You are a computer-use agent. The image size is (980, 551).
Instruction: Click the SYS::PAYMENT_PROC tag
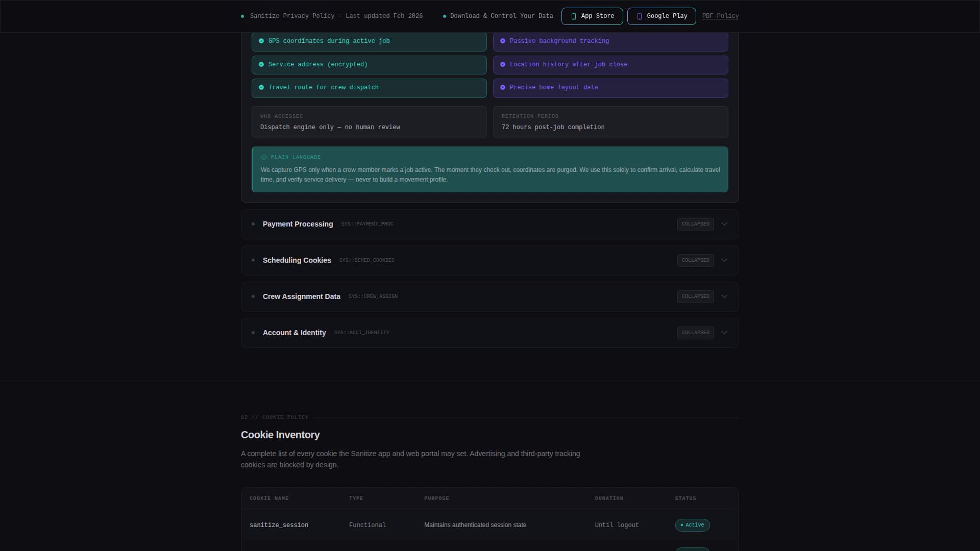coord(367,224)
